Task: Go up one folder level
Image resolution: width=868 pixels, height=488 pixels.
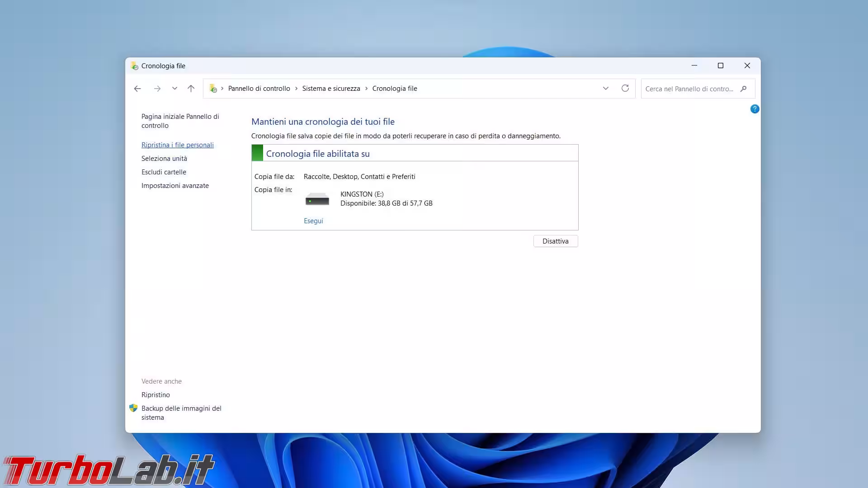Action: pos(191,89)
